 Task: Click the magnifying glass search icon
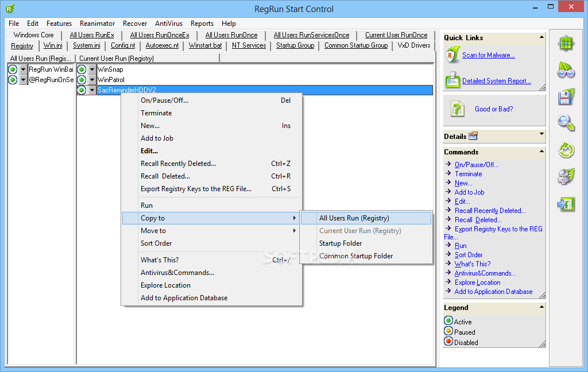click(x=566, y=123)
